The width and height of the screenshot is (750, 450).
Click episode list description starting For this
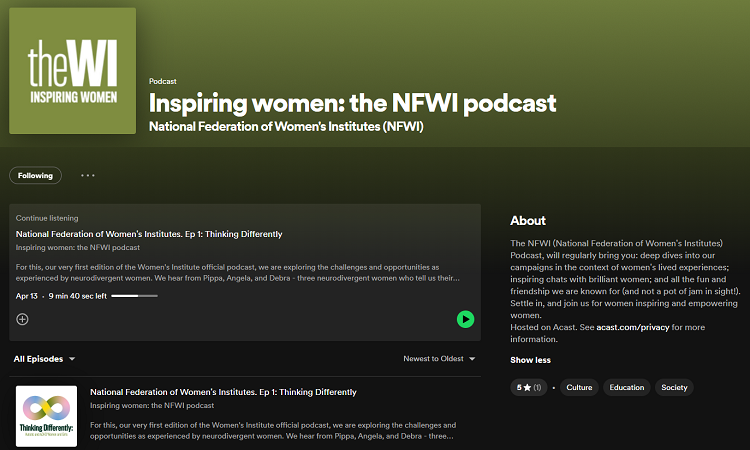coord(273,430)
